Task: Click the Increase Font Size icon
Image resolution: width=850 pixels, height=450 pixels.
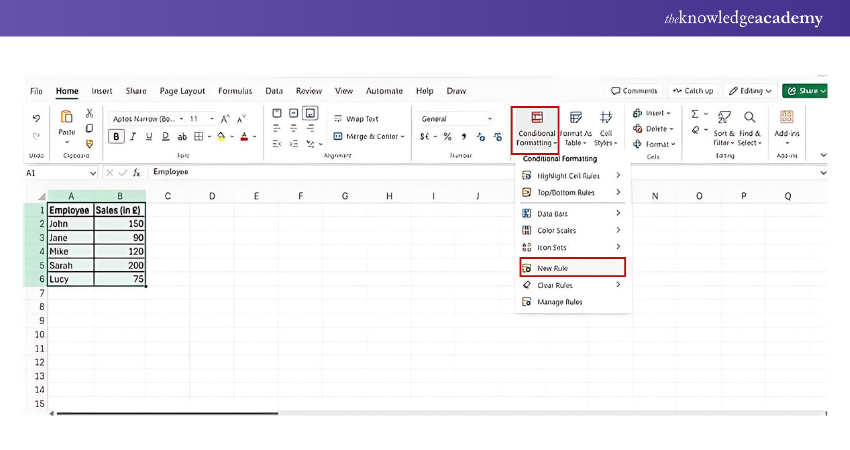Action: (225, 118)
